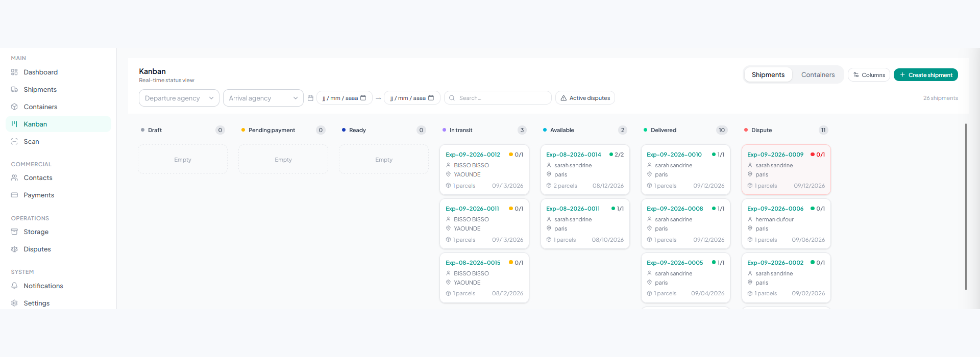The image size is (980, 357).
Task: Click the warning triangle on Active disputes
Action: pos(563,98)
